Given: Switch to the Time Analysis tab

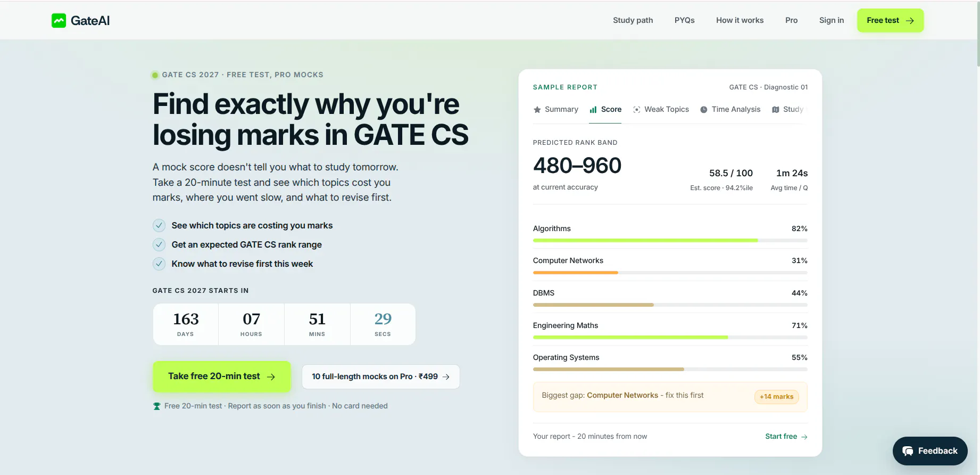Looking at the screenshot, I should click(730, 109).
